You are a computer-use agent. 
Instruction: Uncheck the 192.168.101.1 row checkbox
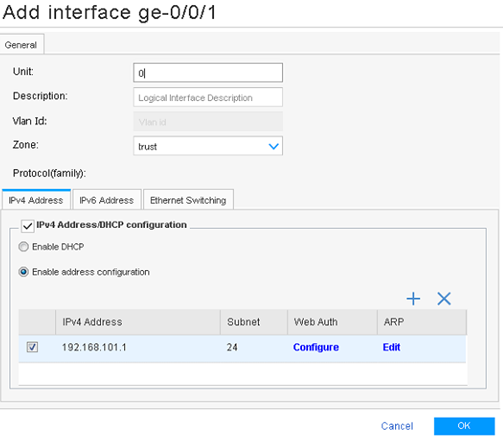coord(32,347)
